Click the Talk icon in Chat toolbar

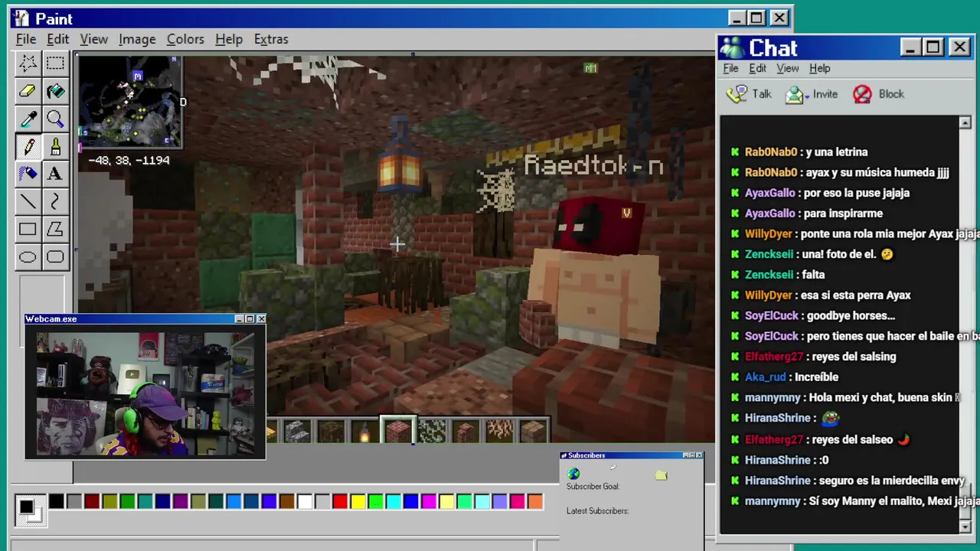(x=737, y=94)
